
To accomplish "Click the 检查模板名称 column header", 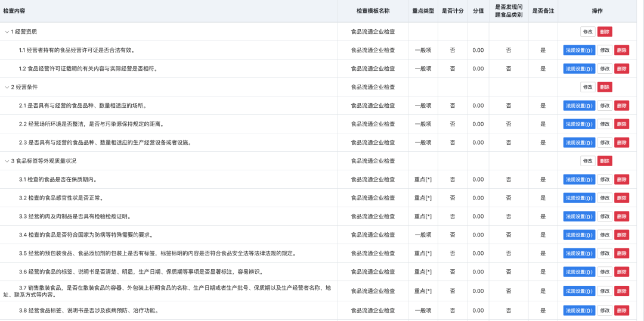I will 373,11.
